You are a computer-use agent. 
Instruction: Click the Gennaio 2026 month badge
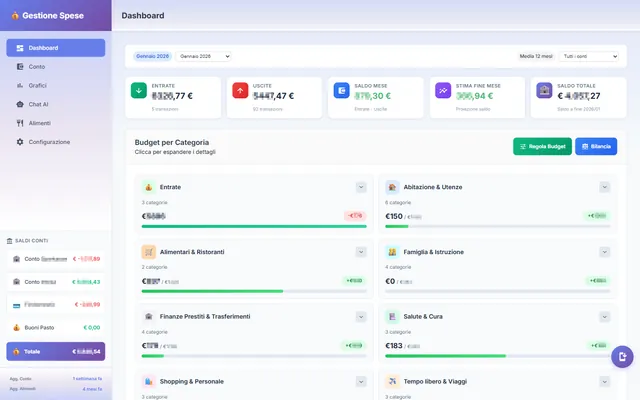tap(152, 56)
